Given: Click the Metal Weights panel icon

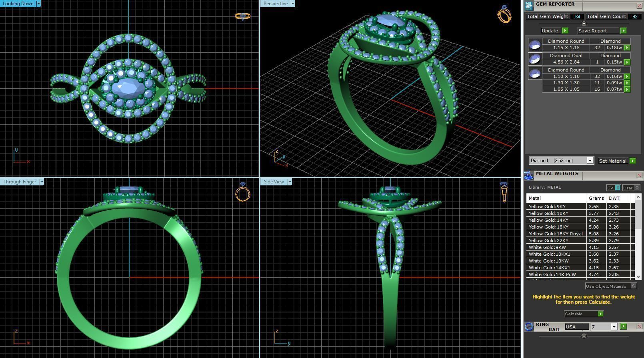Looking at the screenshot, I should pos(529,176).
